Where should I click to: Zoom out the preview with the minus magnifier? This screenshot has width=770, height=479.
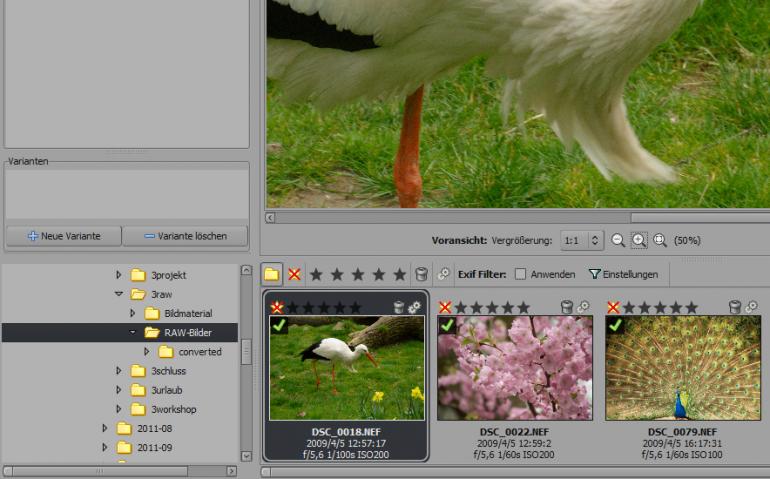(x=618, y=240)
